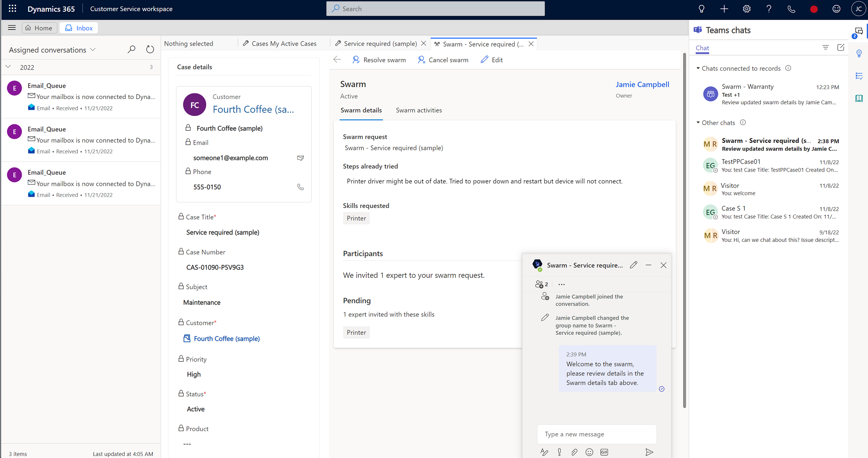Viewport: 868px width, 458px height.
Task: Start a new Teams chat with compose icon
Action: tap(841, 47)
